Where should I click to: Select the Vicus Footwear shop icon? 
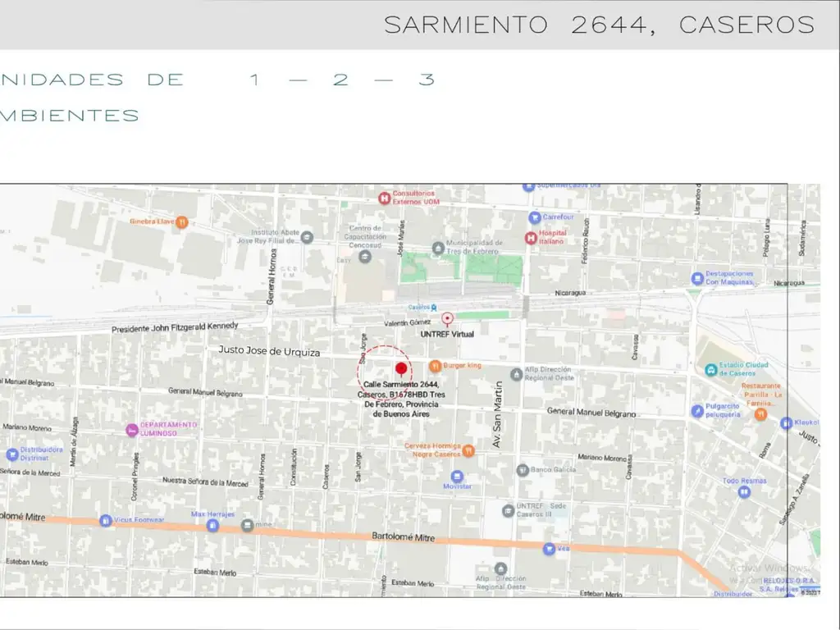tap(105, 520)
